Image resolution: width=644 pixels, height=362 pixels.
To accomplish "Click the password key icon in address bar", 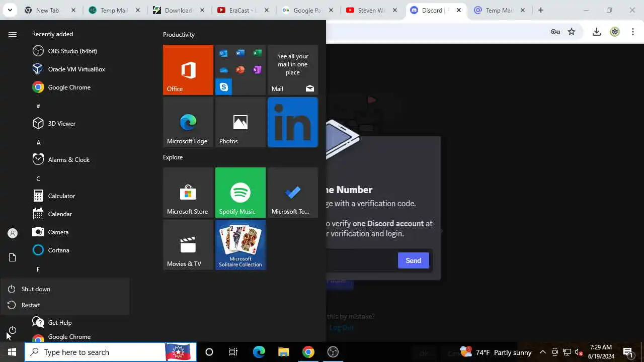I will coord(555,32).
